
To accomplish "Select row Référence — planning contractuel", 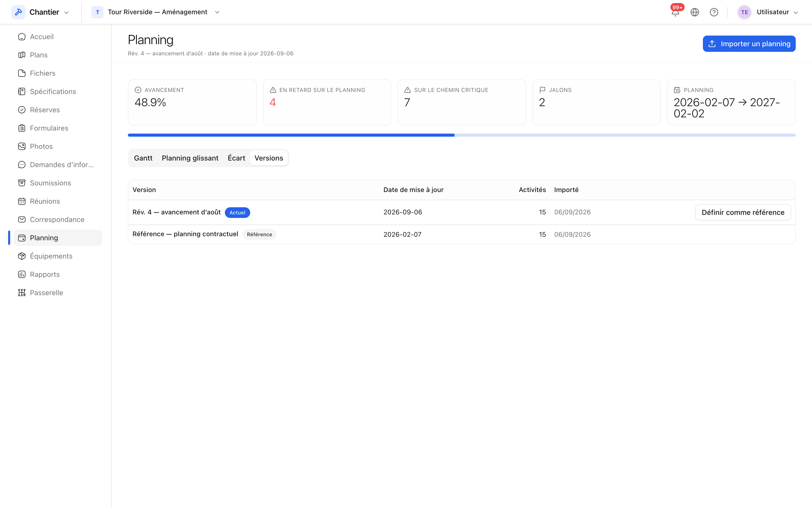I will (462, 234).
